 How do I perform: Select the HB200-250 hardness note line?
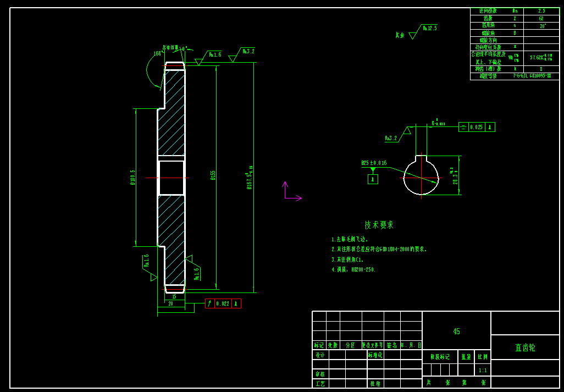pos(353,270)
